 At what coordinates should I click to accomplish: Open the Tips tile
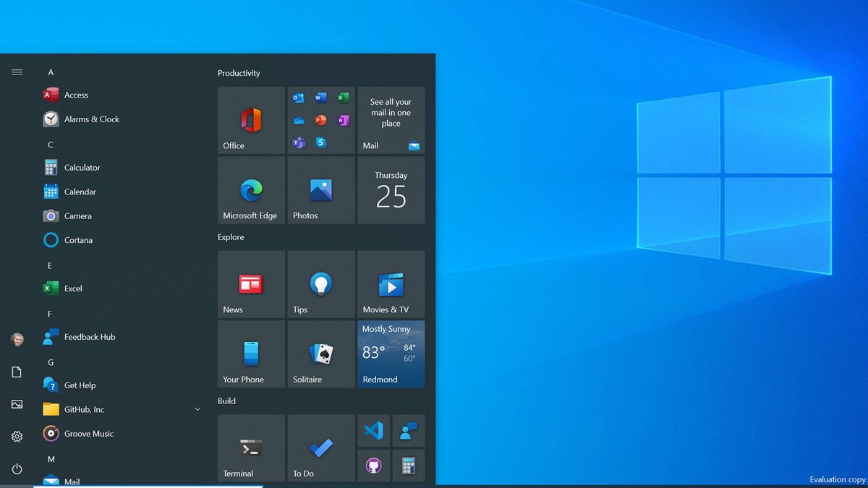pos(321,284)
